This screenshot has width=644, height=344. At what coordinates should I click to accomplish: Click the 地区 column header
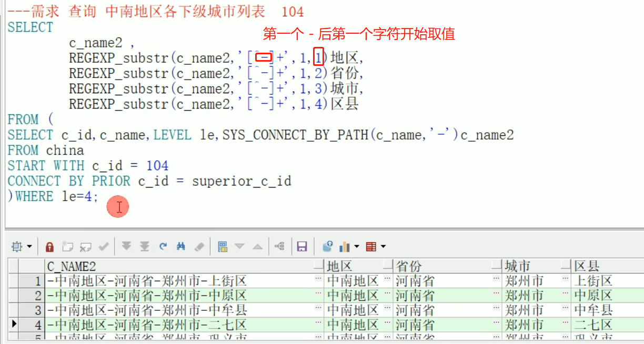tap(359, 266)
